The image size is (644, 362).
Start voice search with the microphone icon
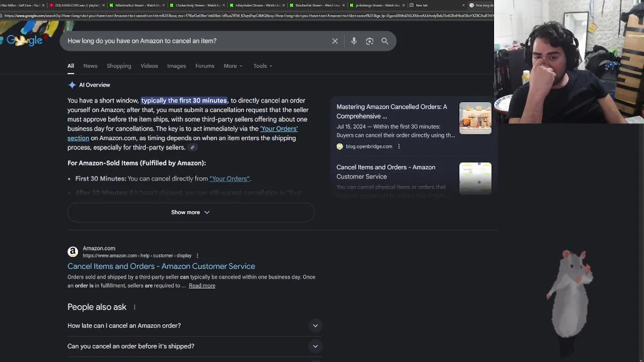pos(354,41)
